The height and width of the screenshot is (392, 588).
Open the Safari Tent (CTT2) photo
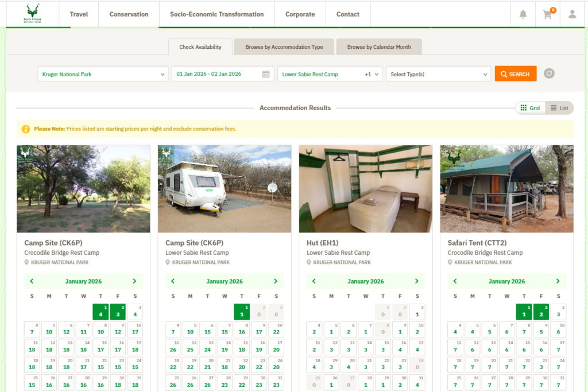click(x=506, y=189)
